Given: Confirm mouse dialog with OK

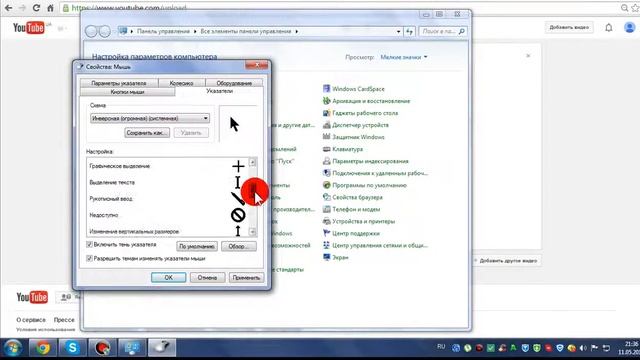Looking at the screenshot, I should (x=169, y=278).
